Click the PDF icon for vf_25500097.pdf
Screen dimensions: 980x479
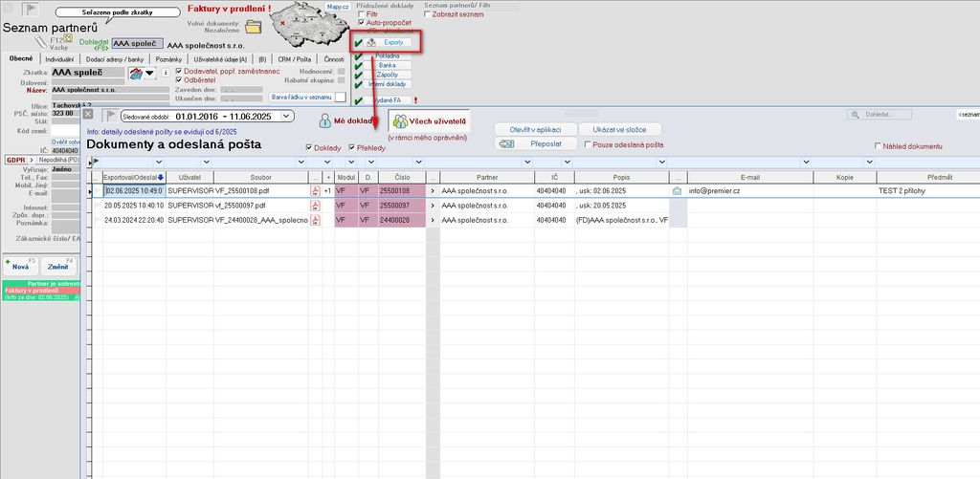coord(315,206)
